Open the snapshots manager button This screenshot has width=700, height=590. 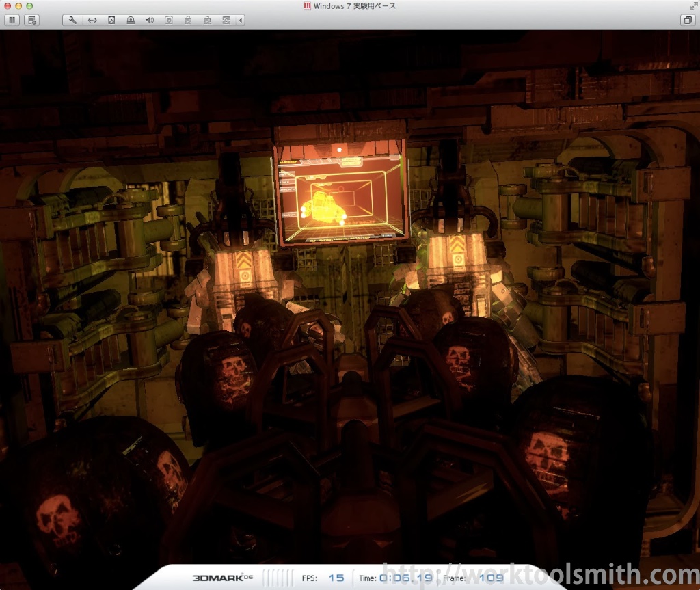click(x=31, y=20)
